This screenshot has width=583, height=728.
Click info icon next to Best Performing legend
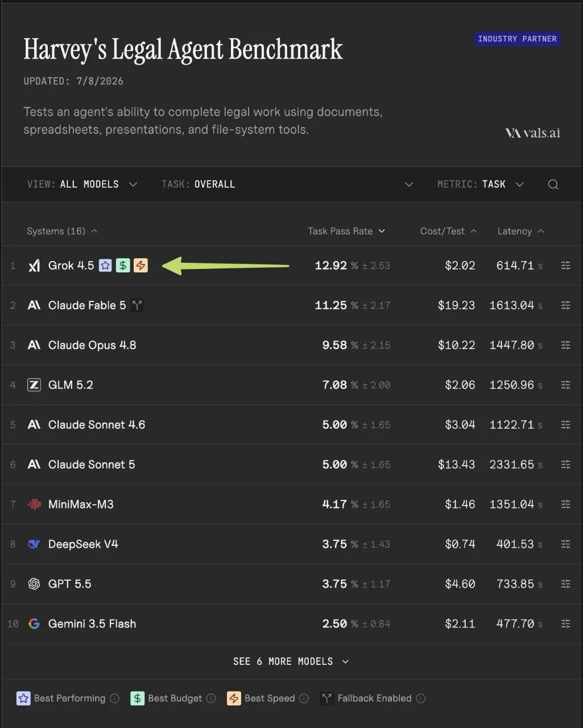click(x=114, y=698)
